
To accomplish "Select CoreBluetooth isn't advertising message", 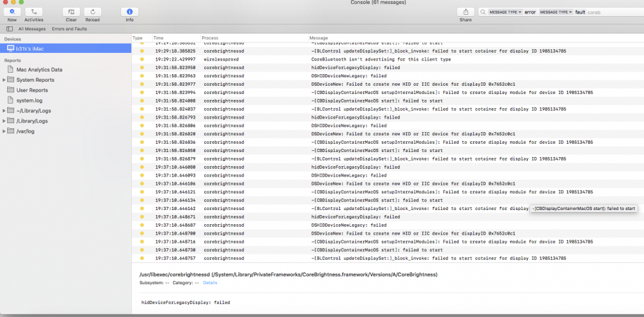I will [x=381, y=59].
